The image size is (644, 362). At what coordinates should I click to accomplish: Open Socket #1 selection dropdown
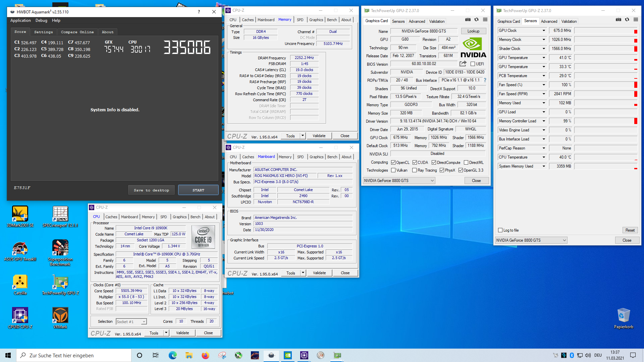pyautogui.click(x=131, y=322)
